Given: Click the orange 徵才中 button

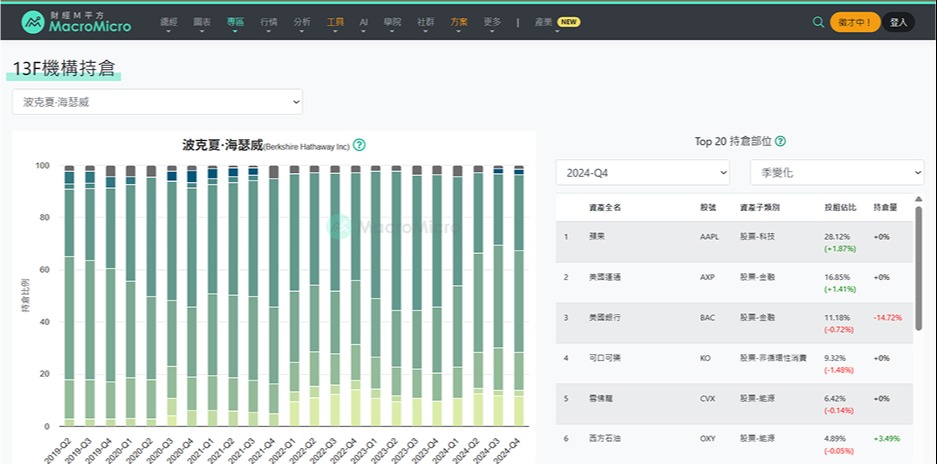Looking at the screenshot, I should click(855, 22).
